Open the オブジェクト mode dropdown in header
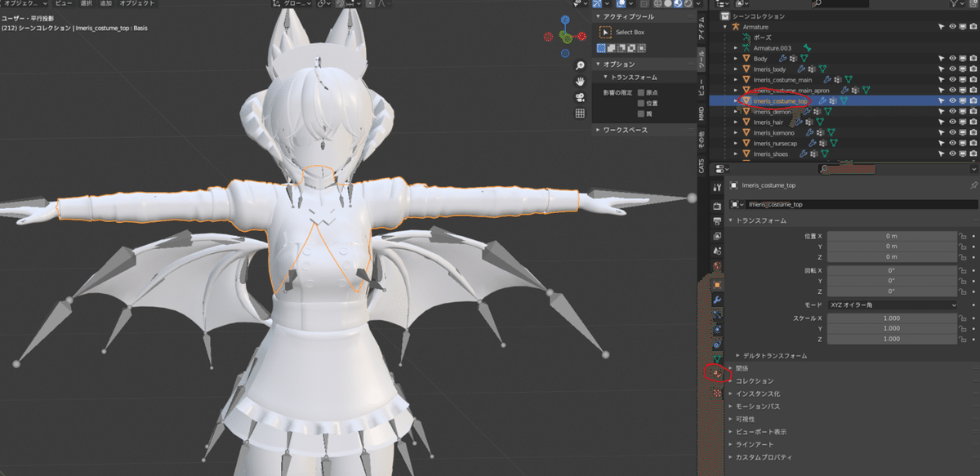980x476 pixels. tap(23, 4)
